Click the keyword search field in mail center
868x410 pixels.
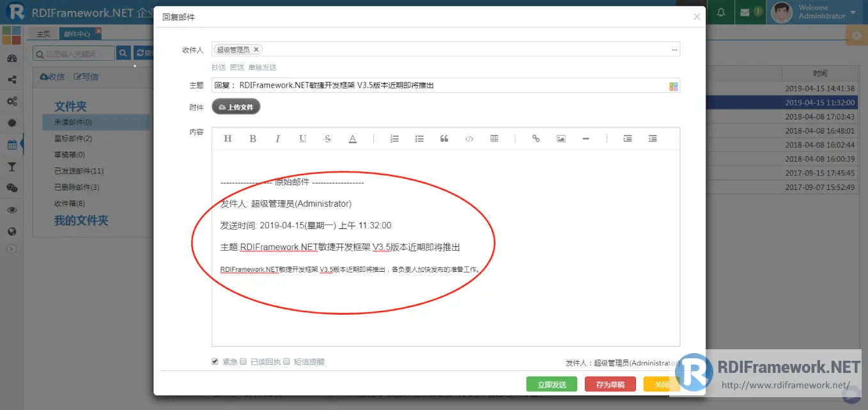coord(74,54)
